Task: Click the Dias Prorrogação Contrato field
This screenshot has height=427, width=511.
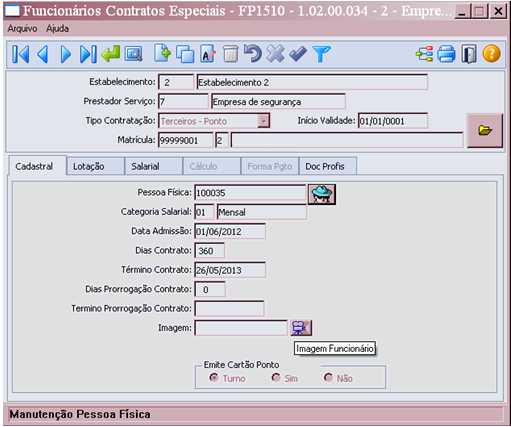Action: (x=210, y=290)
